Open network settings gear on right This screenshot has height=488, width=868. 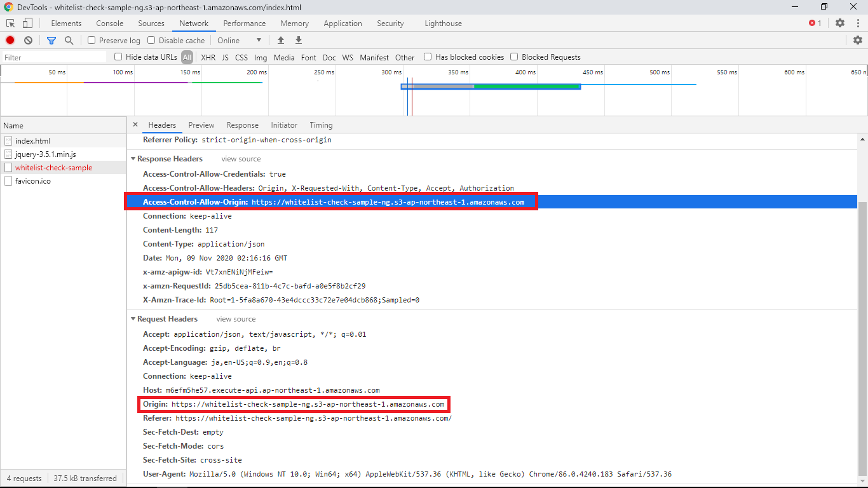tap(858, 40)
